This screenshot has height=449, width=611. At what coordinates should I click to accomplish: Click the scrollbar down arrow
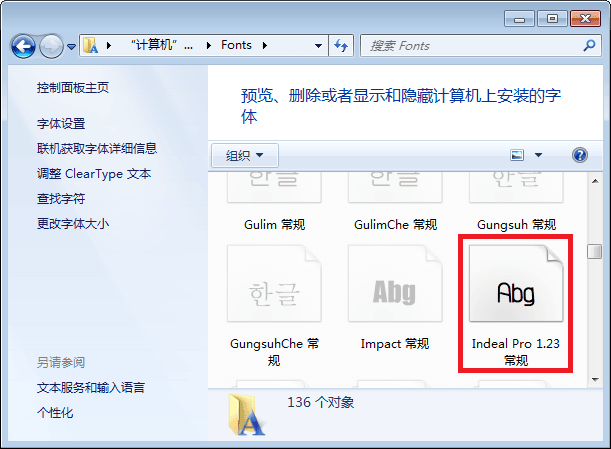tap(595, 380)
